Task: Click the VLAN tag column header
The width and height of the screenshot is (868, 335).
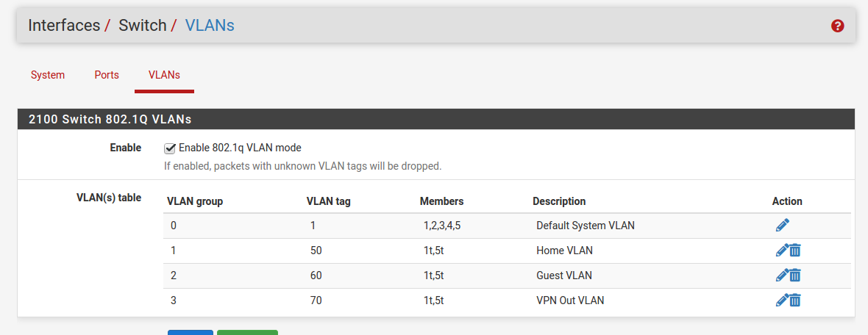Action: [x=328, y=202]
